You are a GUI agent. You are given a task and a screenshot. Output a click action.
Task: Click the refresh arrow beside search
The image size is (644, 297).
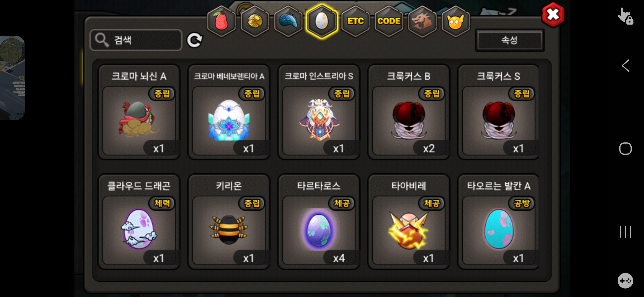(x=194, y=40)
